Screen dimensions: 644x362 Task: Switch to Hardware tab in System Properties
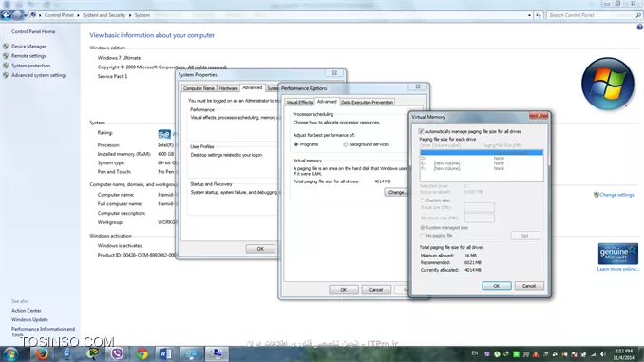[x=228, y=88]
